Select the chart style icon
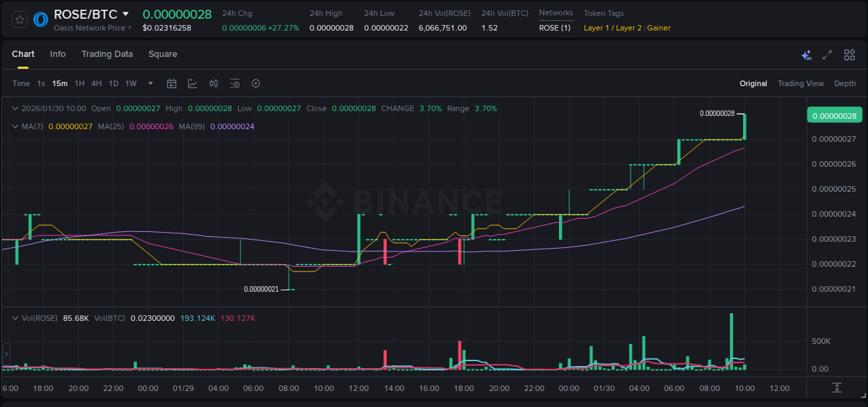Viewport: 868px width, 407px height. (x=192, y=83)
